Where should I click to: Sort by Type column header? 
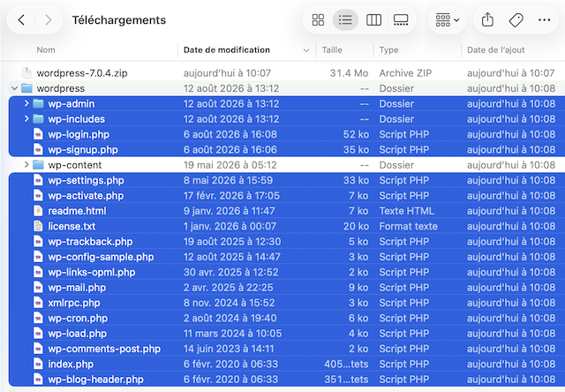point(388,50)
